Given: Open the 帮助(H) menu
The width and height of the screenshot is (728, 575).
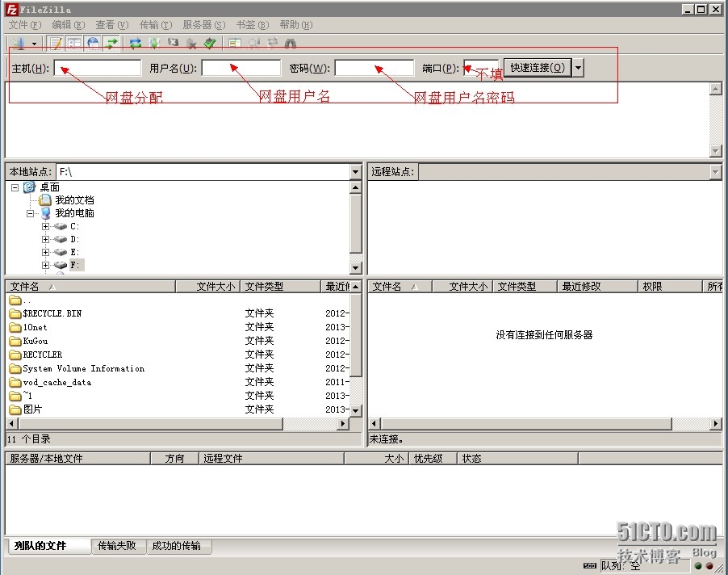Looking at the screenshot, I should [x=295, y=24].
